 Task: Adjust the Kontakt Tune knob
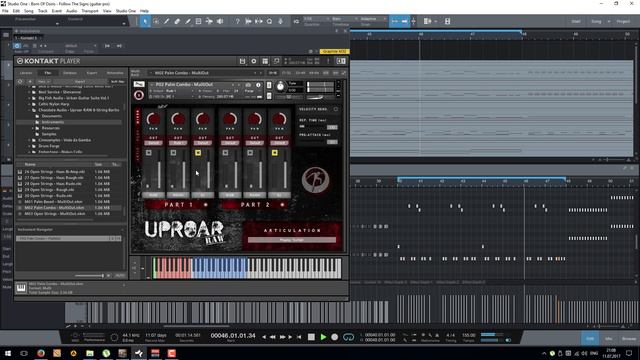(x=280, y=86)
